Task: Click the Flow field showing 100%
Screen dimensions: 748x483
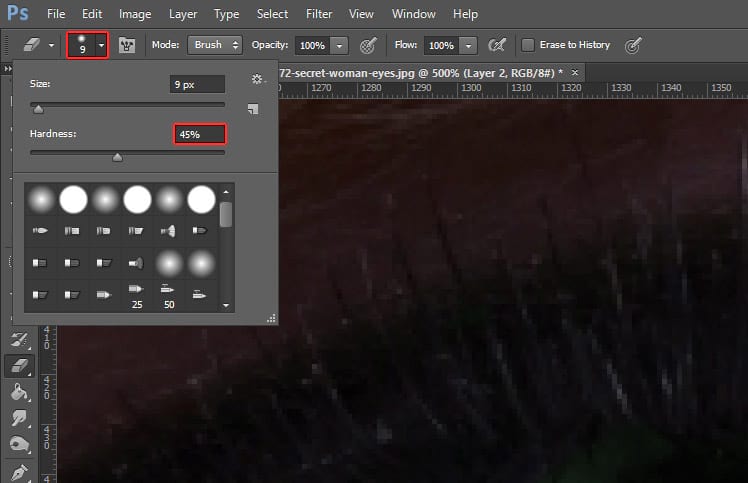Action: click(441, 46)
